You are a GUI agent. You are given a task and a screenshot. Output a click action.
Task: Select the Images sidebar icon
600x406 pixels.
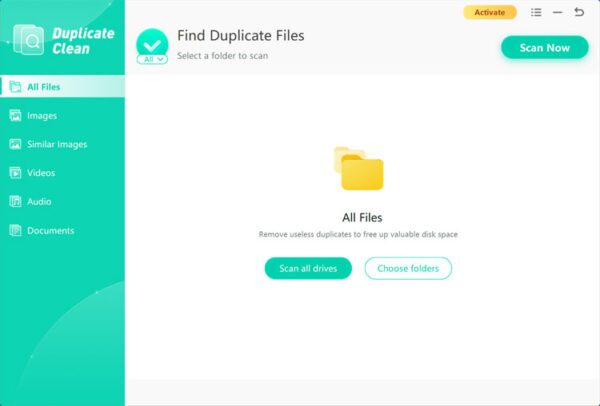click(15, 116)
